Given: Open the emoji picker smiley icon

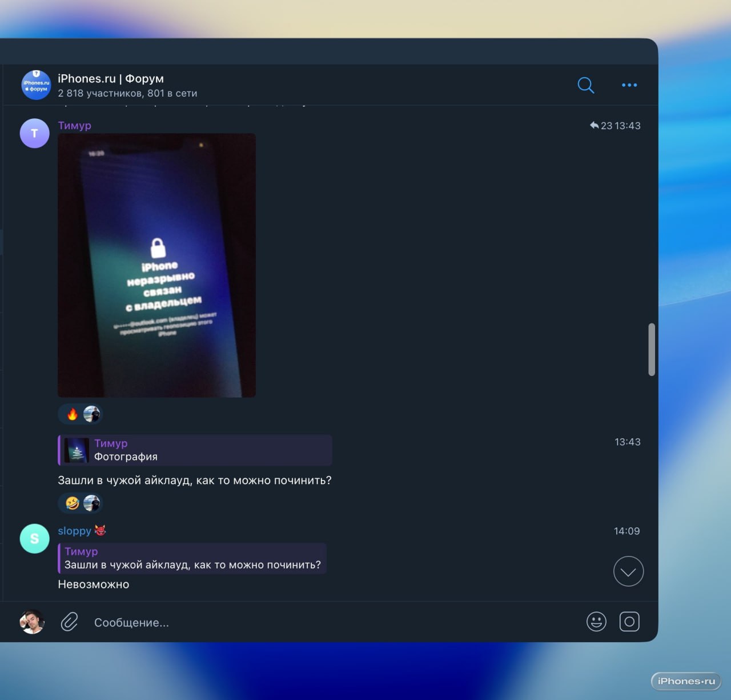Looking at the screenshot, I should [596, 622].
